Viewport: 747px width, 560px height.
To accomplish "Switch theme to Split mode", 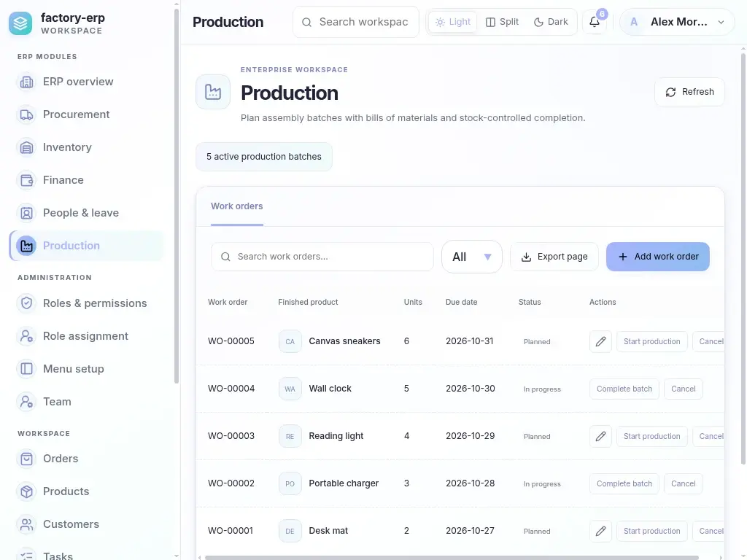I will point(502,22).
